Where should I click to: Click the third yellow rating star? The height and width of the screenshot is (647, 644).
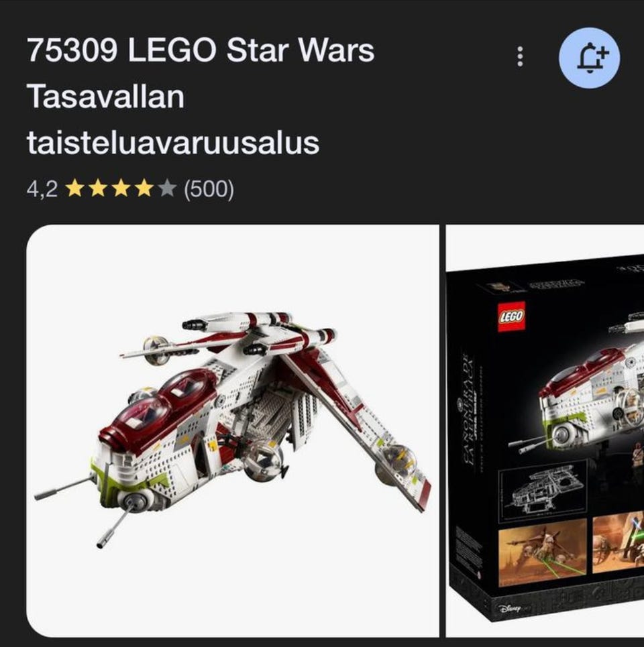pyautogui.click(x=121, y=188)
